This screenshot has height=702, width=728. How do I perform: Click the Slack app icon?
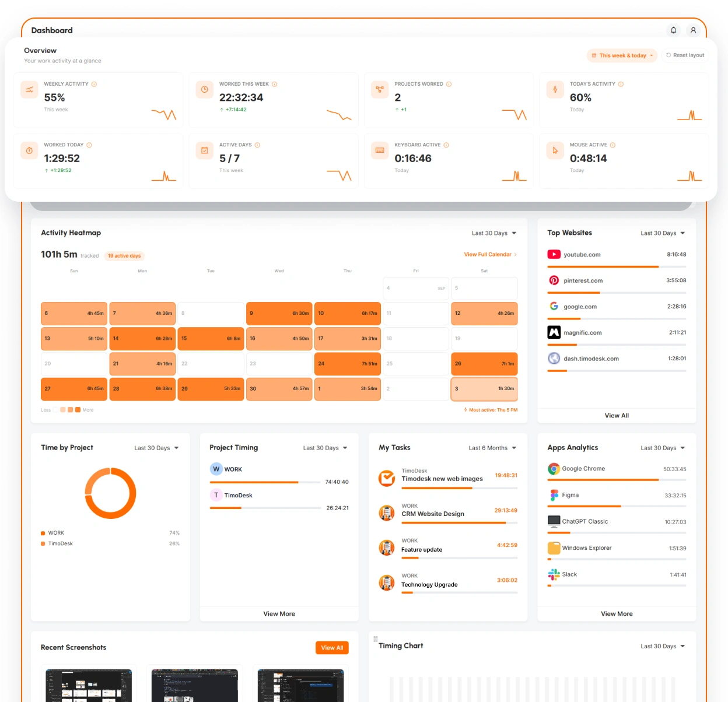pos(554,574)
